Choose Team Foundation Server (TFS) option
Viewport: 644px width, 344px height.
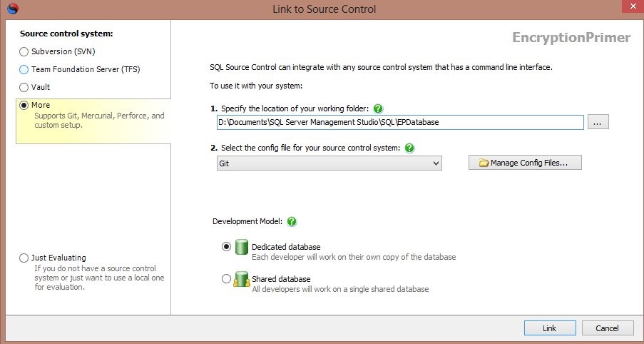[24, 70]
